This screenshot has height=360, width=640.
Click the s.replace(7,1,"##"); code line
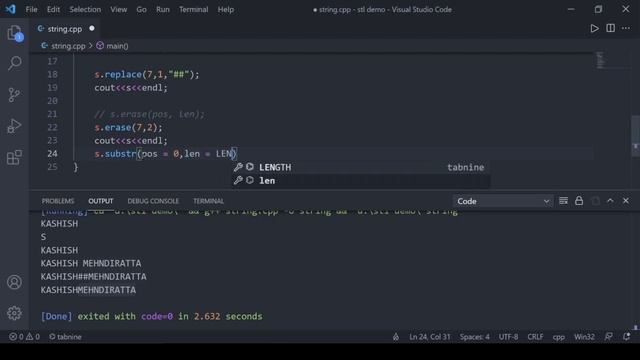point(147,74)
